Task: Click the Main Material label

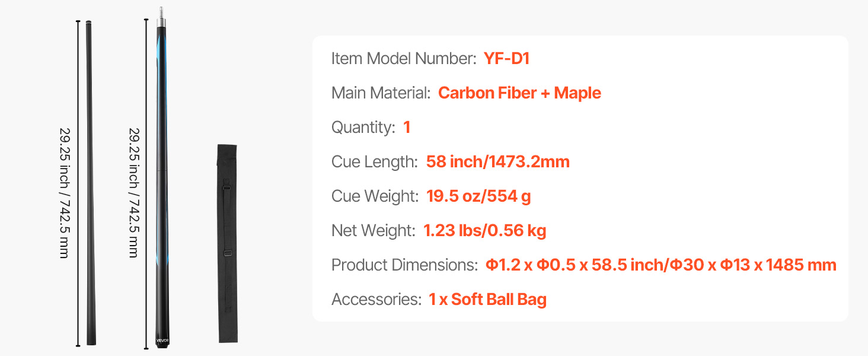Action: (x=381, y=93)
